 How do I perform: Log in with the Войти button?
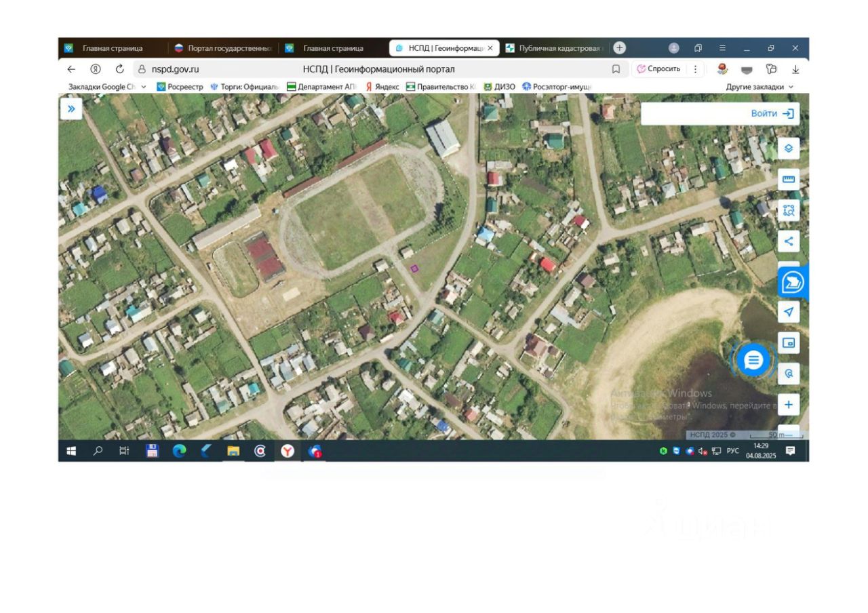(x=772, y=113)
